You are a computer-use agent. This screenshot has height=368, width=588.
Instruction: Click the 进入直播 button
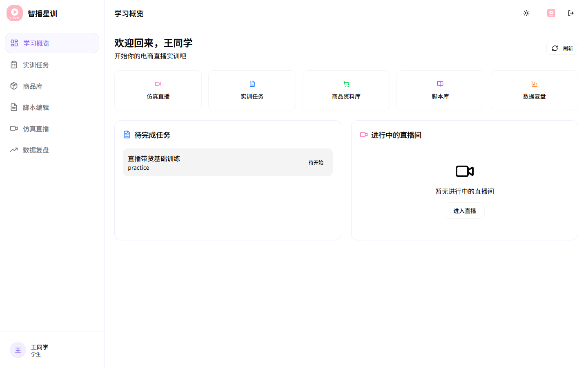coord(464,210)
